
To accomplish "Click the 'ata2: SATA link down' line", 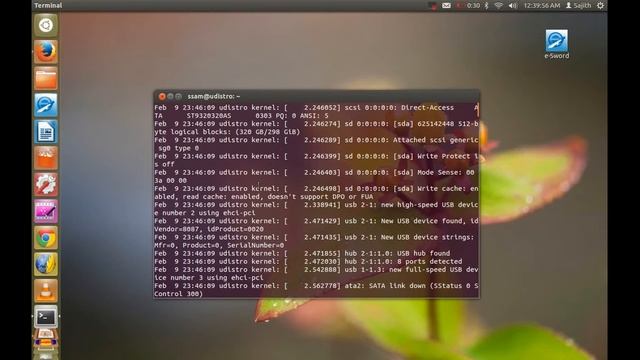I will (x=316, y=290).
